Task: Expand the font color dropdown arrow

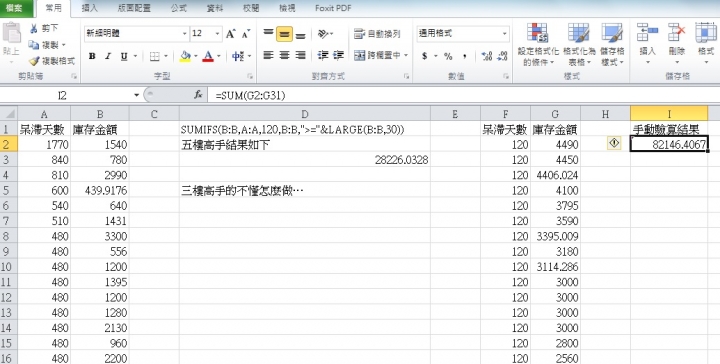Action: click(219, 56)
